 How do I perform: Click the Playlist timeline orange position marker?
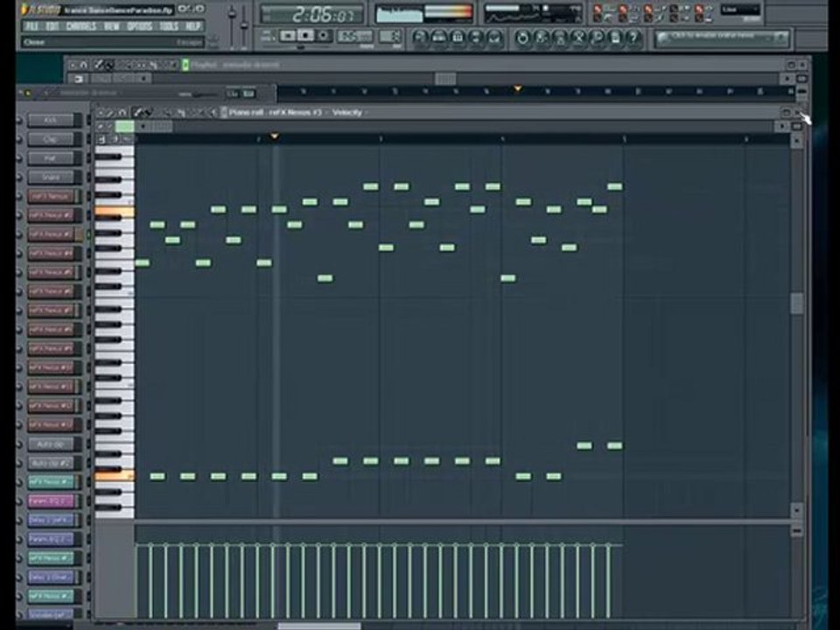tap(517, 87)
